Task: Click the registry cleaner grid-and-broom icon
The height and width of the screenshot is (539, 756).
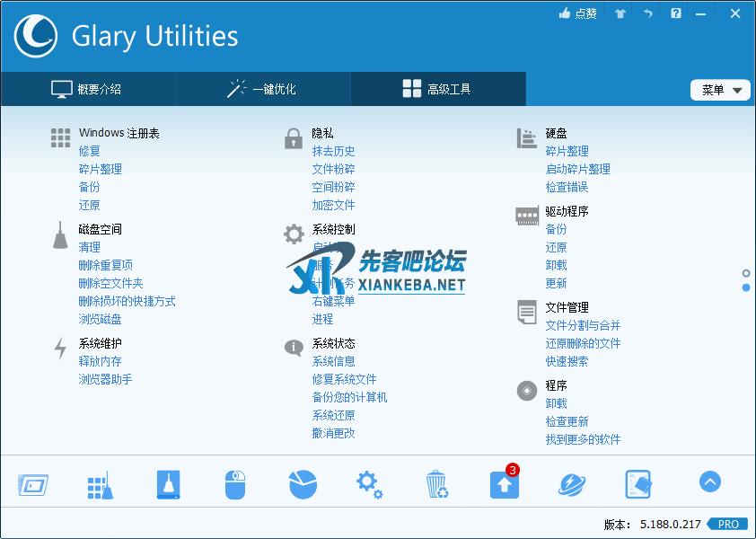Action: (x=100, y=485)
